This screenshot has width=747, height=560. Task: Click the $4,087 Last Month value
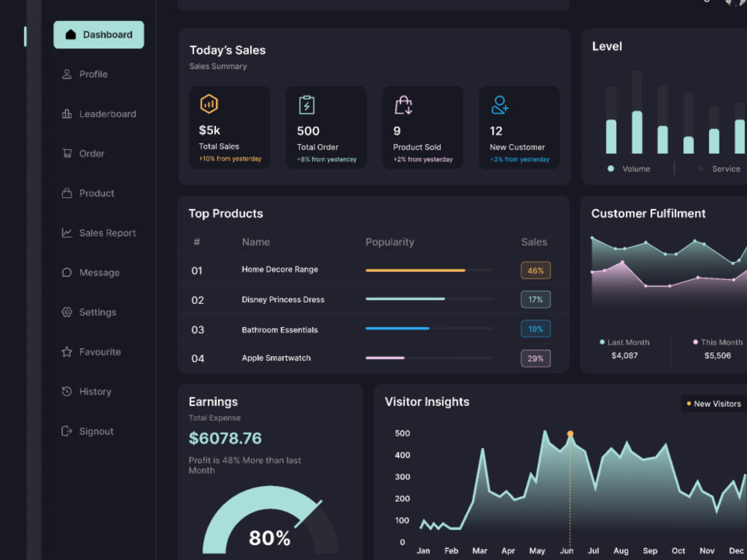(x=624, y=355)
